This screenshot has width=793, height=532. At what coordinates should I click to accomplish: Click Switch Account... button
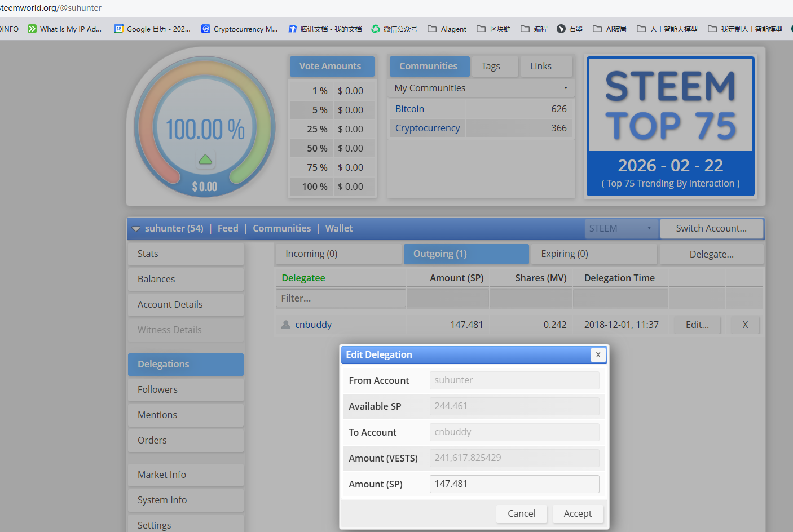(x=711, y=228)
